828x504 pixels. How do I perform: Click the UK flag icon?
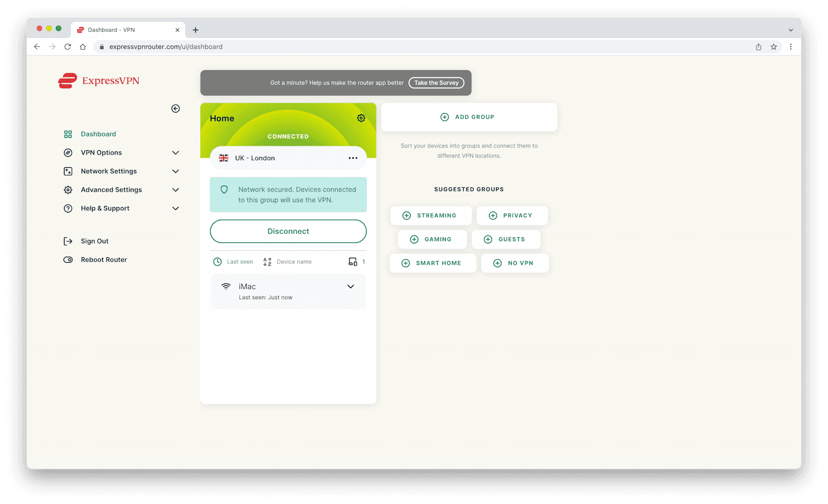tap(224, 158)
